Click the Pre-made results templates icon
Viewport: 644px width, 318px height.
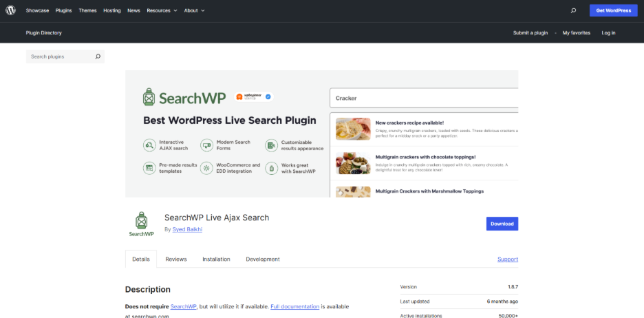pos(149,168)
